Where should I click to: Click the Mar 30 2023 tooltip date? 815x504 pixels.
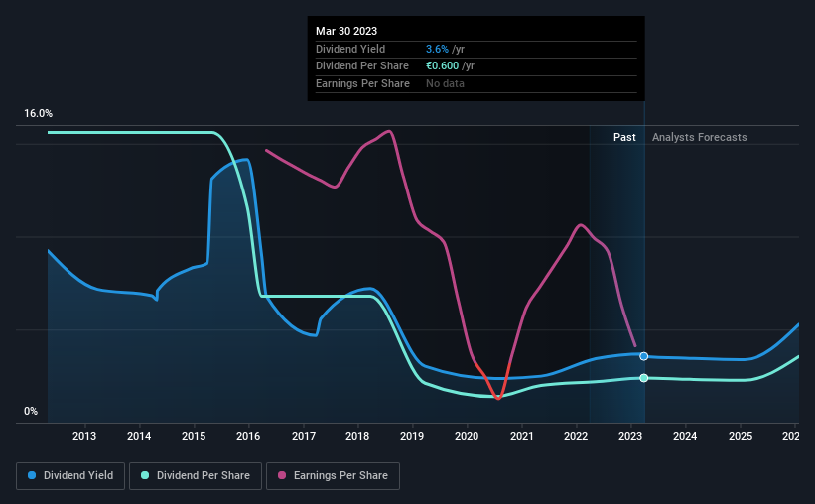[x=346, y=31]
